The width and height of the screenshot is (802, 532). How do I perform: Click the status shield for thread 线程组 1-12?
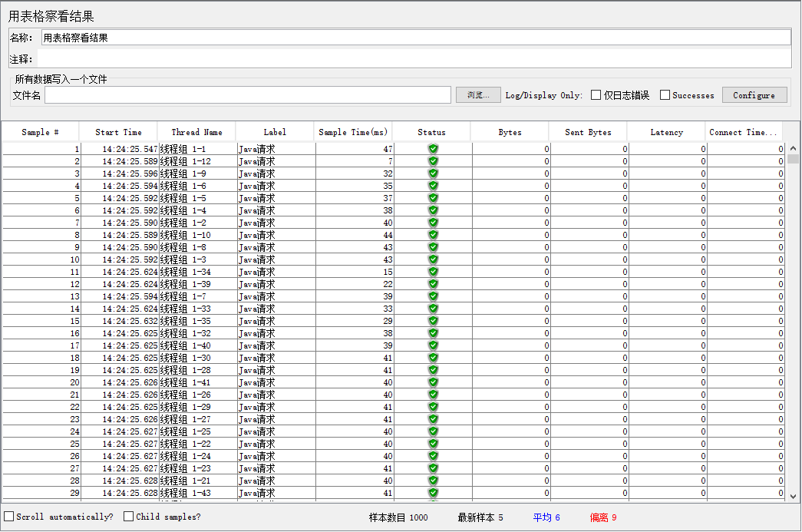(x=433, y=161)
